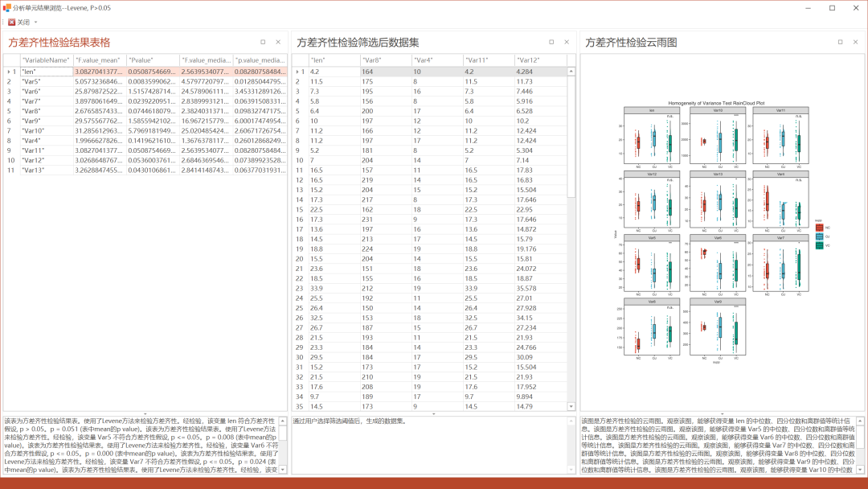This screenshot has width=868, height=489.
Task: Open the dropdown arrow next to 关闭
Action: pos(36,23)
